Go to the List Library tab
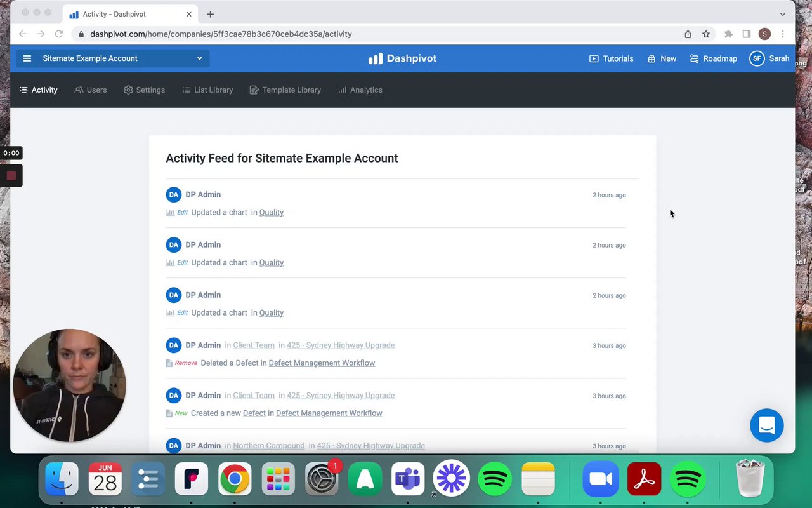The height and width of the screenshot is (508, 812). coord(207,90)
